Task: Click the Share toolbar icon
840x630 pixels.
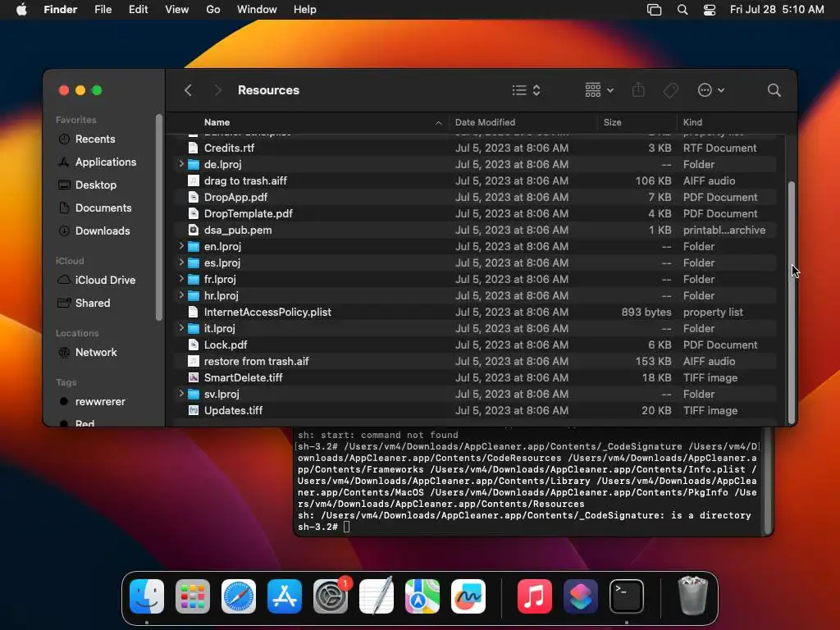Action: click(x=638, y=90)
